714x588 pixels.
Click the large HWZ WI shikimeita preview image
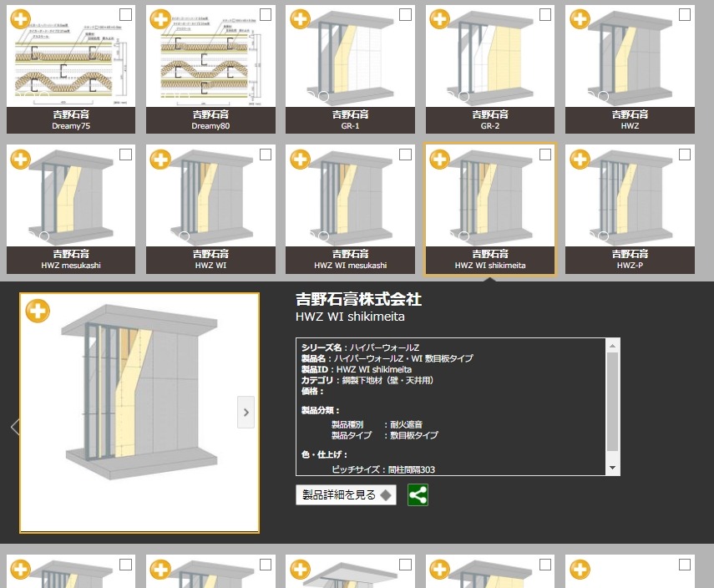(x=139, y=413)
